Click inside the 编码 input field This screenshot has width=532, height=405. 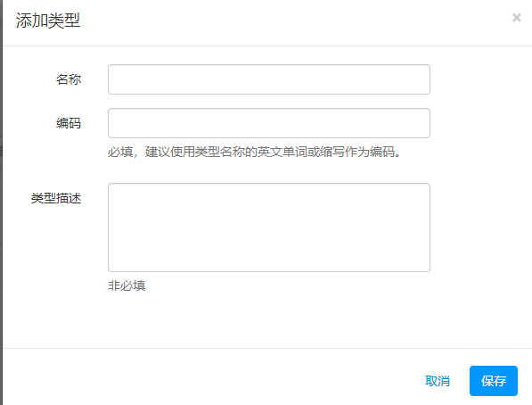point(269,123)
